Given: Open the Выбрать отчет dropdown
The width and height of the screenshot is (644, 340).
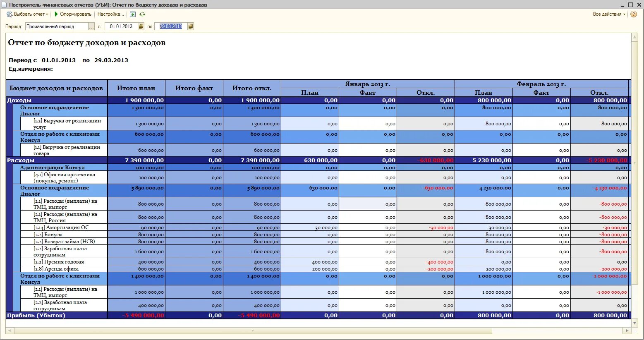Looking at the screenshot, I should (27, 14).
